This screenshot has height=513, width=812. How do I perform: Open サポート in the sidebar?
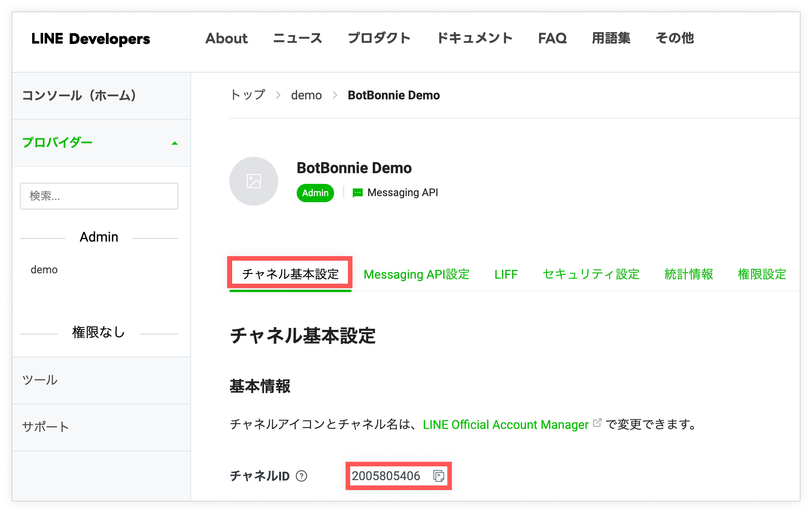[x=101, y=427]
